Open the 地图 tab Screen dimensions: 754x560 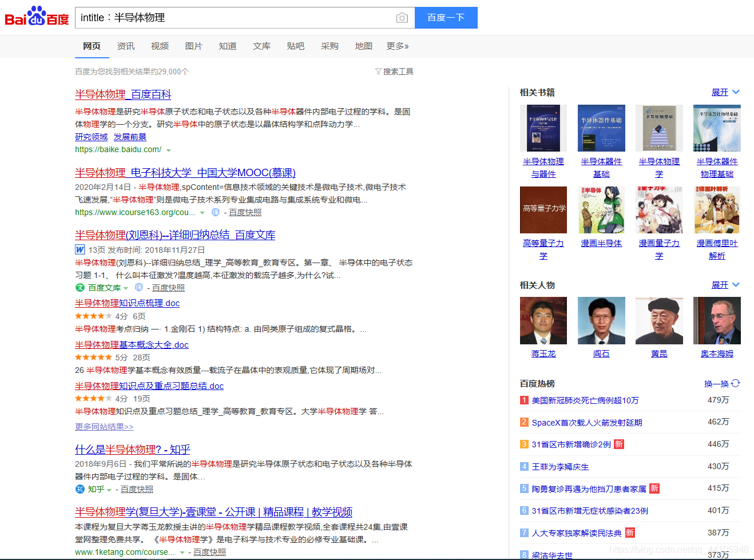[364, 46]
